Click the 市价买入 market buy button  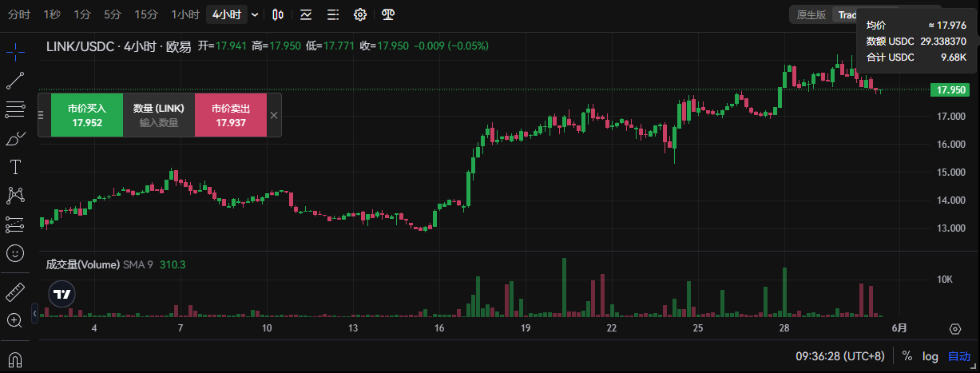[x=87, y=115]
